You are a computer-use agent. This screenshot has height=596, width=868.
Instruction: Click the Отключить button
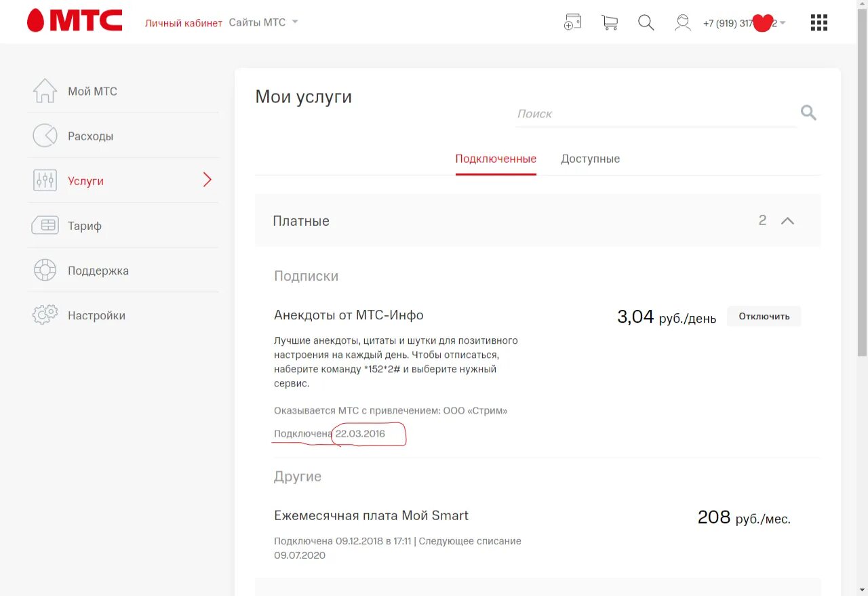click(764, 316)
